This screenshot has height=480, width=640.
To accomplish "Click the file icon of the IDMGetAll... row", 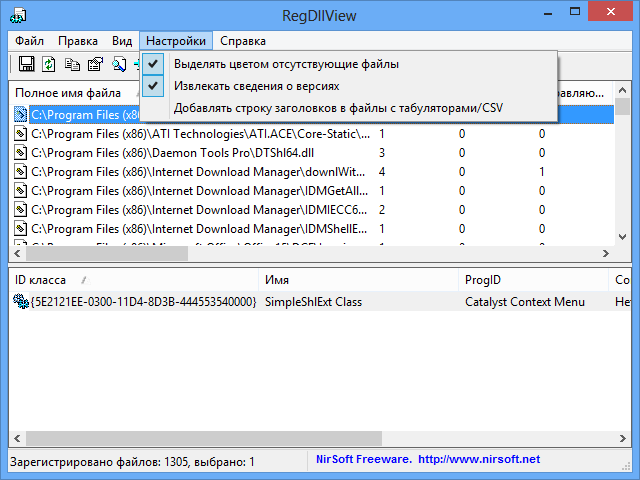I will (20, 191).
